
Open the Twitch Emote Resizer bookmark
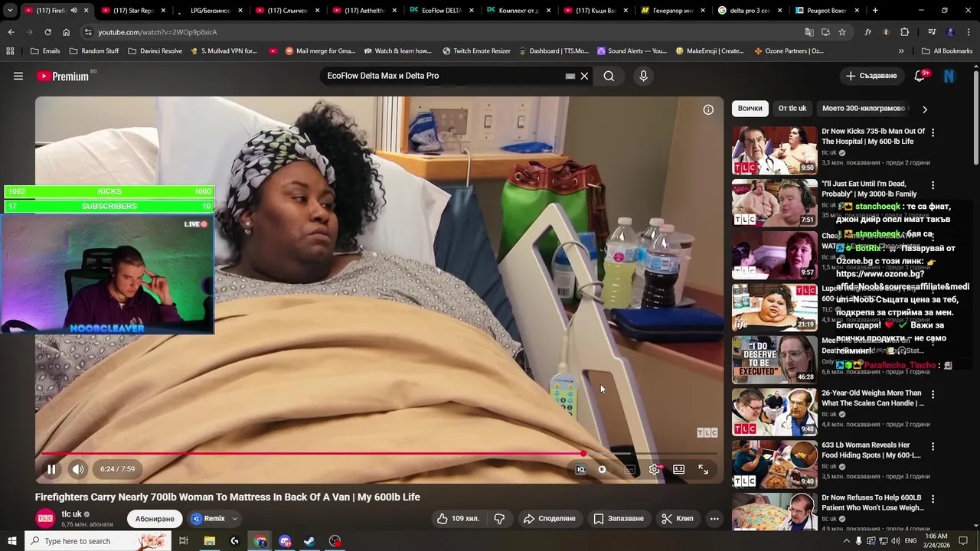476,51
